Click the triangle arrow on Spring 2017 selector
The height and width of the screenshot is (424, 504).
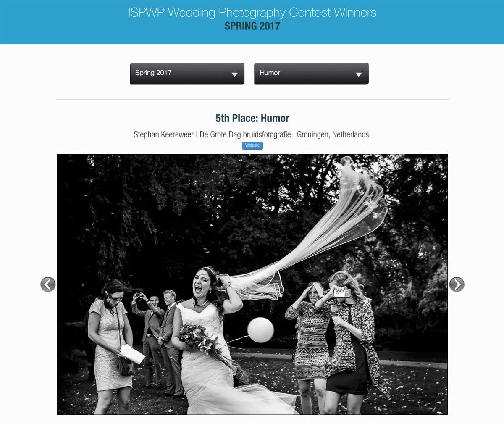(x=234, y=75)
